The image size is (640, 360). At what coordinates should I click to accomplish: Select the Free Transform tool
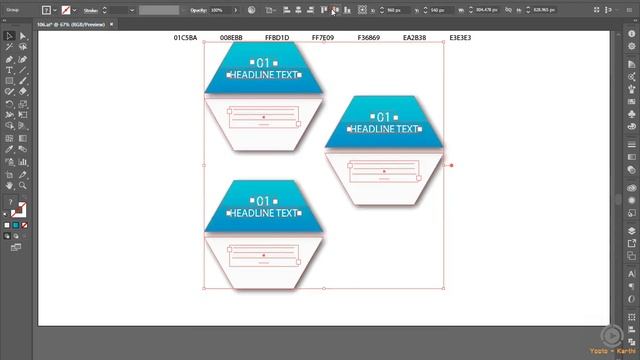(x=22, y=115)
